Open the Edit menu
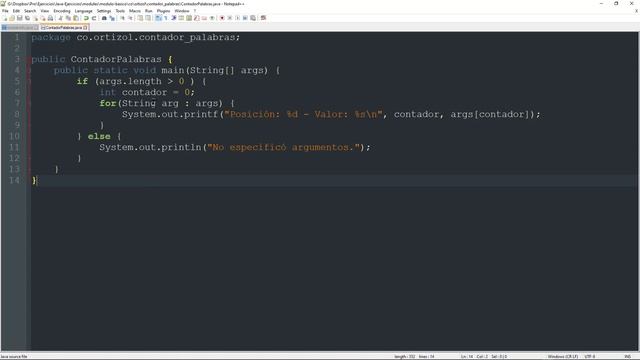The width and height of the screenshot is (640, 360). (16, 11)
